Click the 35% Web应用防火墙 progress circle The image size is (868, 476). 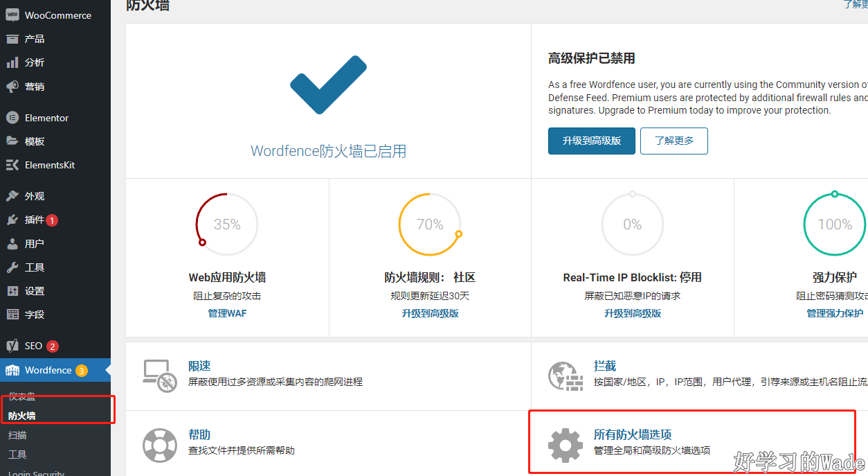tap(227, 224)
